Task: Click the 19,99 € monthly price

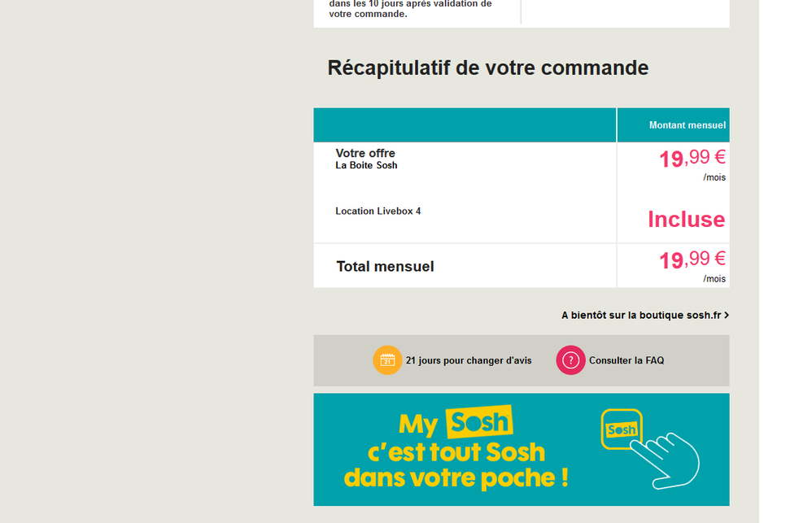Action: pos(691,158)
